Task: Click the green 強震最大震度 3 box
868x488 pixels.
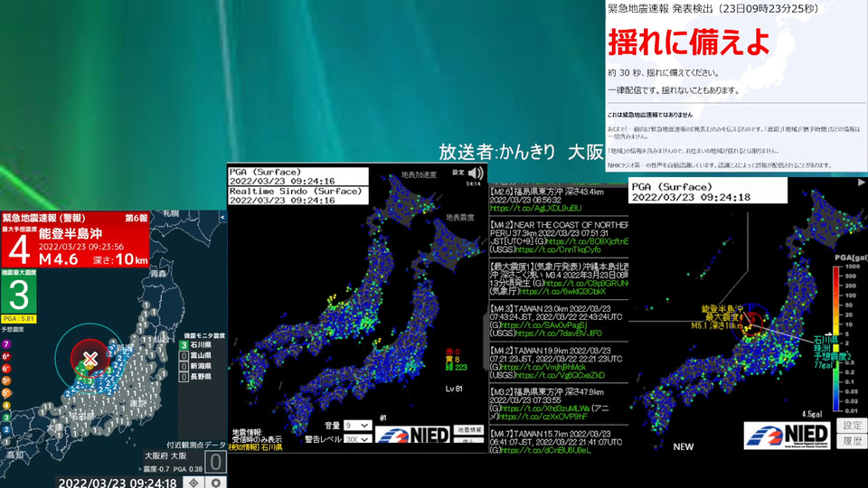Action: (x=19, y=295)
